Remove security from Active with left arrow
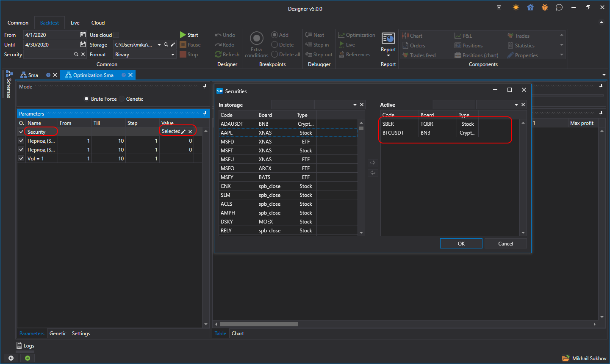610x364 pixels. pos(373,173)
